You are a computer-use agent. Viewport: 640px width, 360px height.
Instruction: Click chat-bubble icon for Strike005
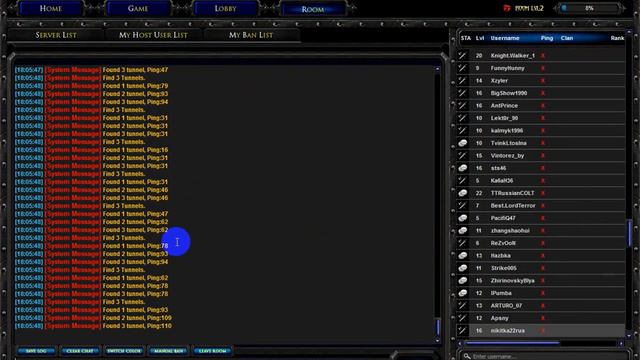[x=462, y=268]
